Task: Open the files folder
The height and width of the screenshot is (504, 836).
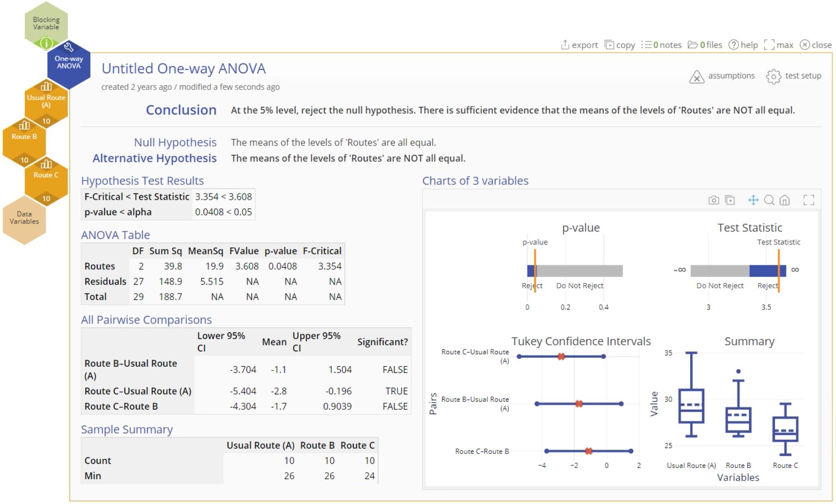Action: tap(705, 45)
